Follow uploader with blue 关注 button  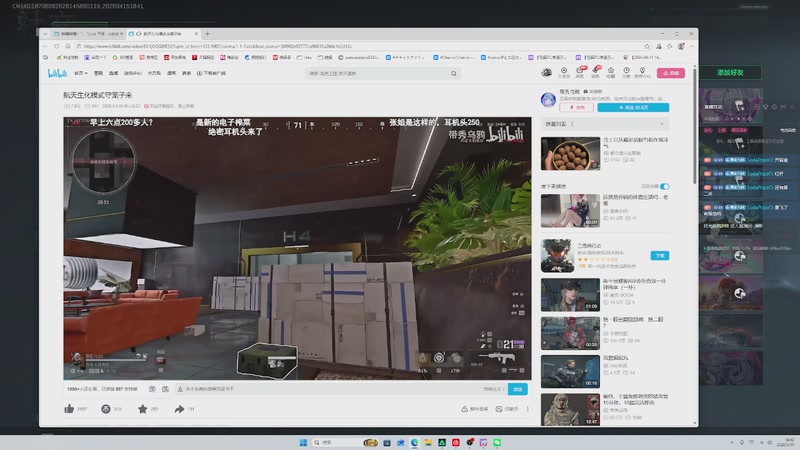[633, 108]
